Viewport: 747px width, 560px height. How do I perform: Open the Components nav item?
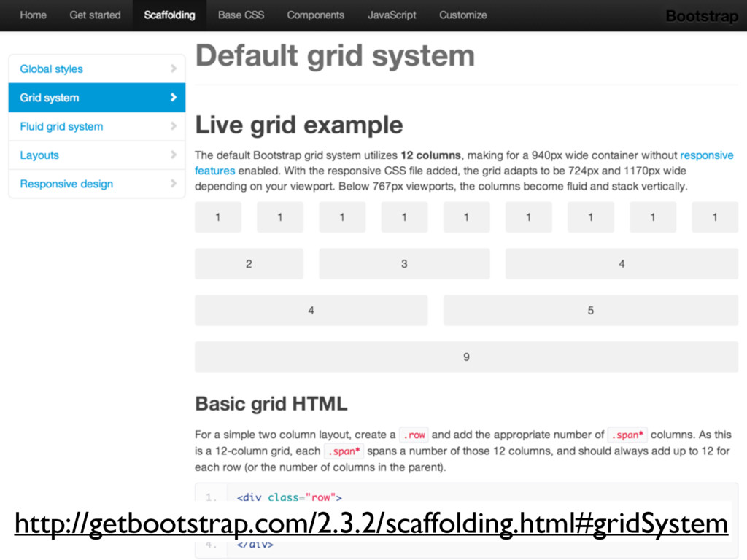(x=315, y=15)
